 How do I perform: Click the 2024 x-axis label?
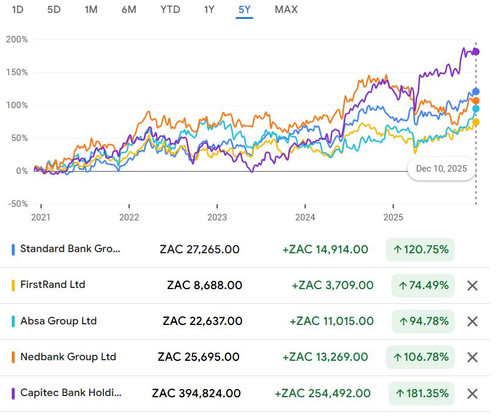(305, 217)
